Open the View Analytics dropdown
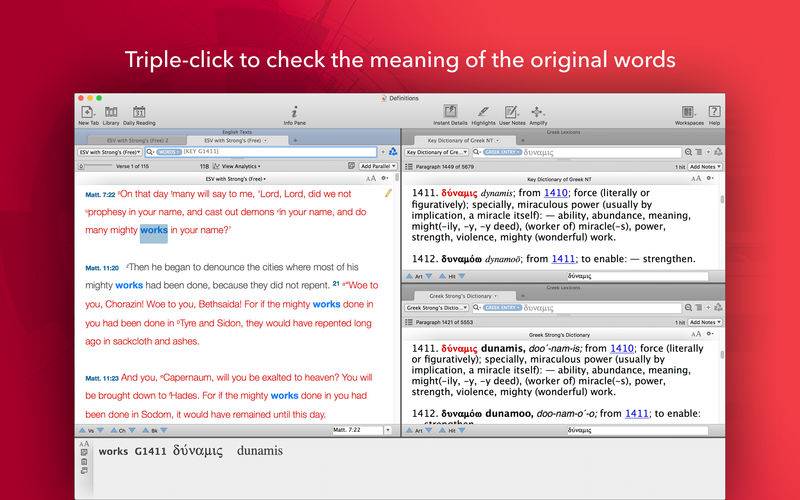This screenshot has height=500, width=800. tap(237, 166)
